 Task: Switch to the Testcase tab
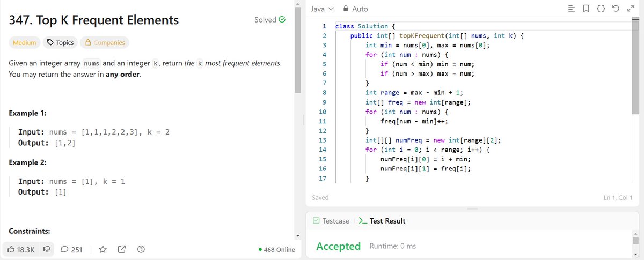coord(331,221)
